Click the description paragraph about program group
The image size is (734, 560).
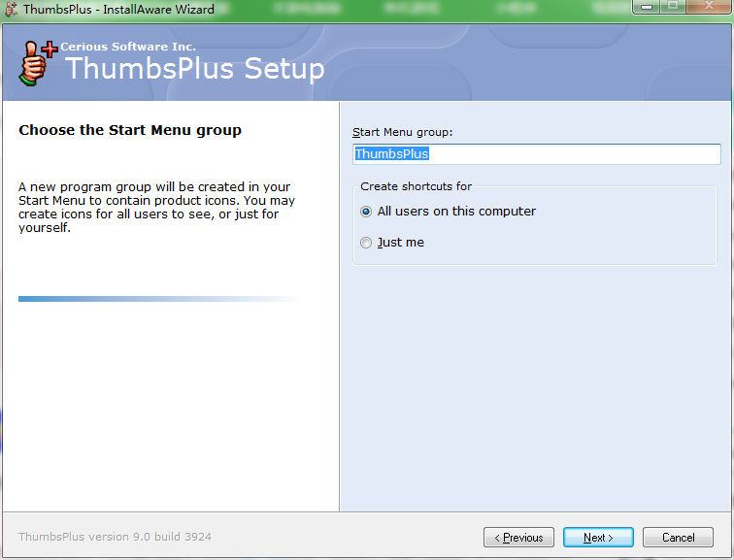[157, 208]
